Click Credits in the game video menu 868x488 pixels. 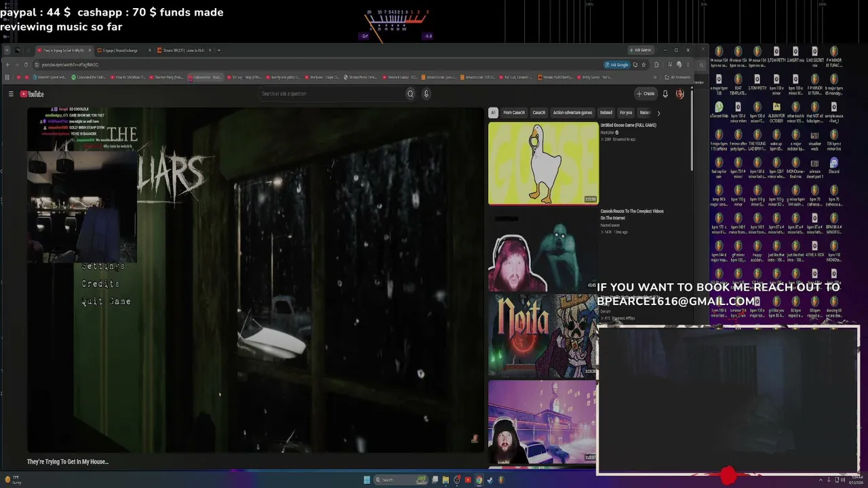pos(100,284)
